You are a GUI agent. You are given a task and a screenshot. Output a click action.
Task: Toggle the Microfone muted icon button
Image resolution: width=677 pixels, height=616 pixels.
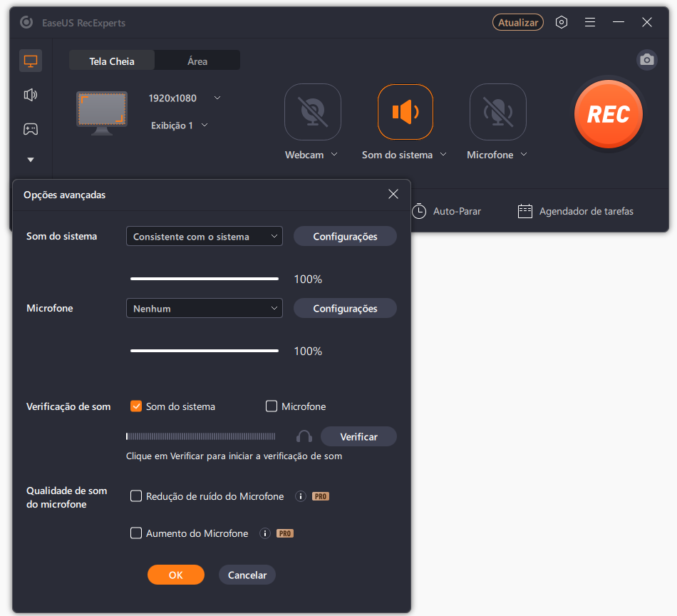coord(498,112)
